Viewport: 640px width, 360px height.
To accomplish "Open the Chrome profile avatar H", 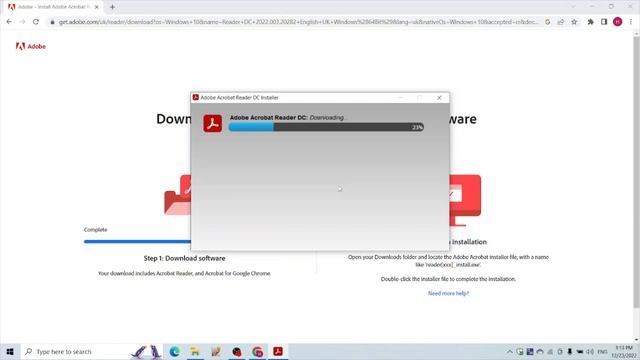I will click(x=618, y=22).
